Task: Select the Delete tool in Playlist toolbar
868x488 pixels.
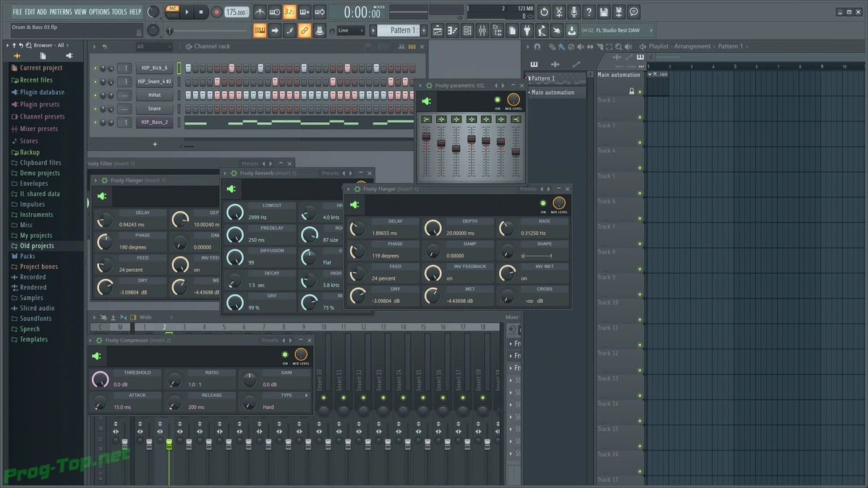Action: tap(571, 47)
